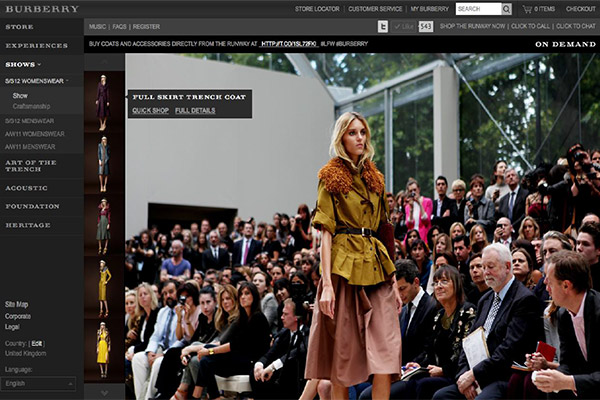Click the Checkout link
The height and width of the screenshot is (400, 600).
[580, 9]
